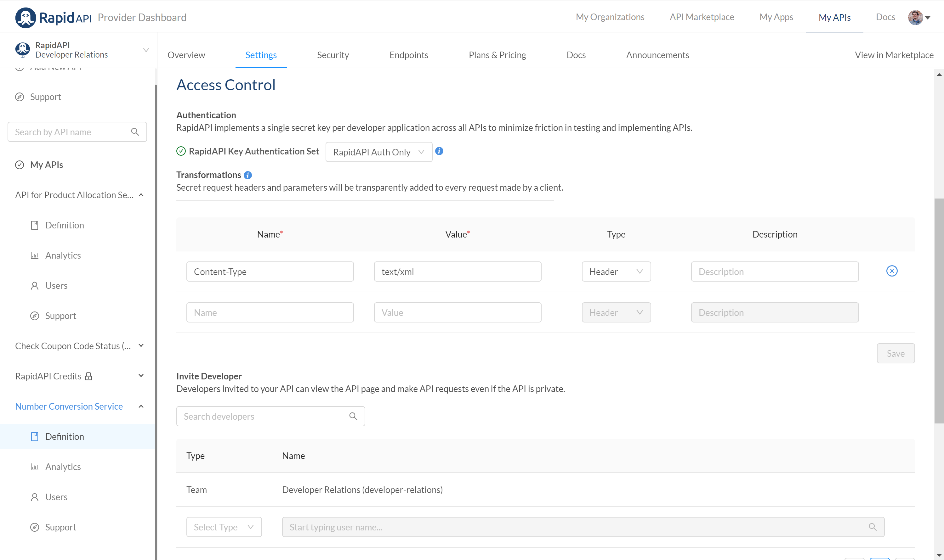Open Analytics under Number Conversion Service

(x=63, y=467)
